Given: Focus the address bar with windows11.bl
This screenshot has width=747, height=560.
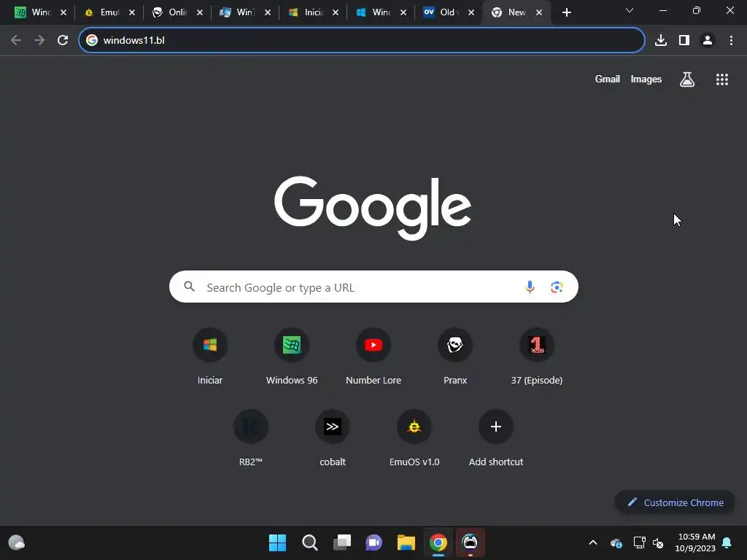Looking at the screenshot, I should point(362,40).
